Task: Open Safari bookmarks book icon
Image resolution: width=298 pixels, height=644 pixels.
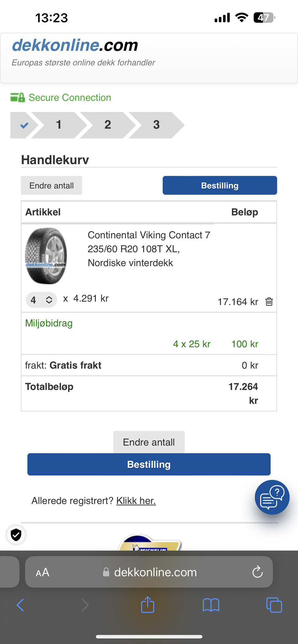Action: [x=211, y=605]
